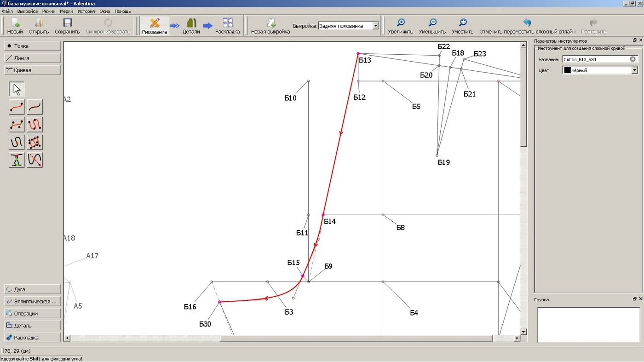
Task: Select the simple curve tool
Action: click(17, 107)
